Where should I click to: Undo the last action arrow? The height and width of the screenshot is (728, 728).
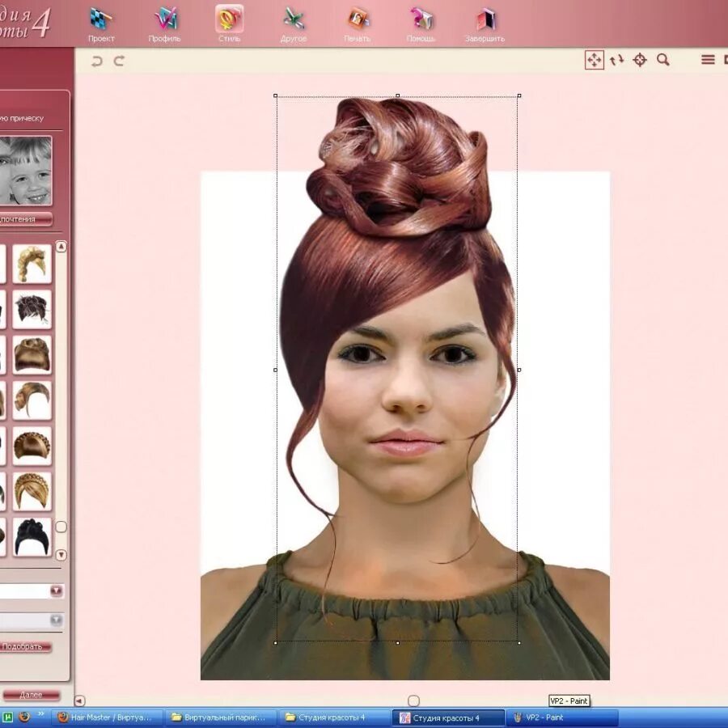[97, 61]
